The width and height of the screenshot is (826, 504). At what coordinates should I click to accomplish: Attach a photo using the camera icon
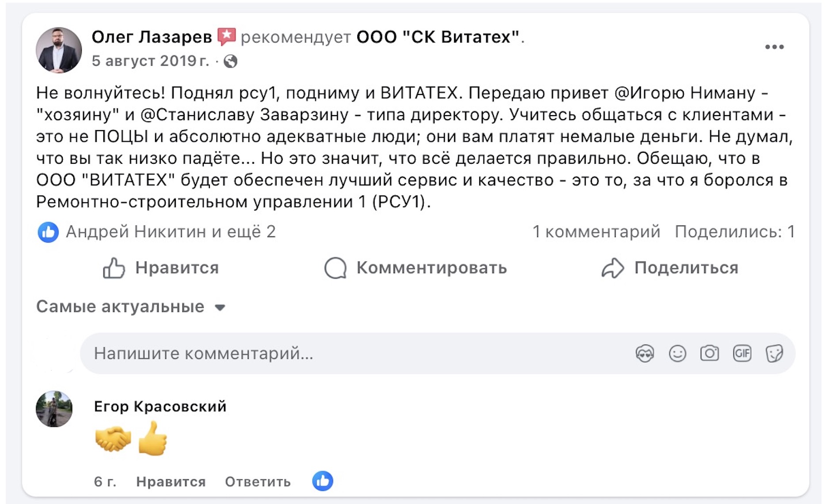pos(709,354)
